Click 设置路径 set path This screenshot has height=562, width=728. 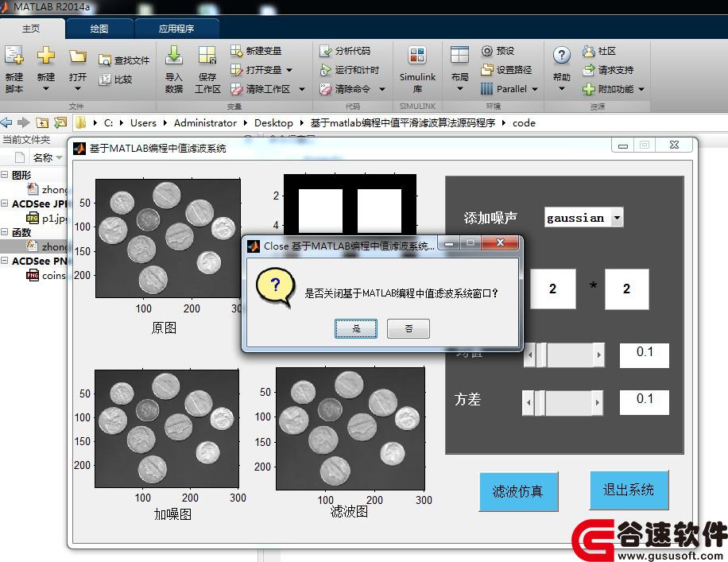[x=506, y=70]
